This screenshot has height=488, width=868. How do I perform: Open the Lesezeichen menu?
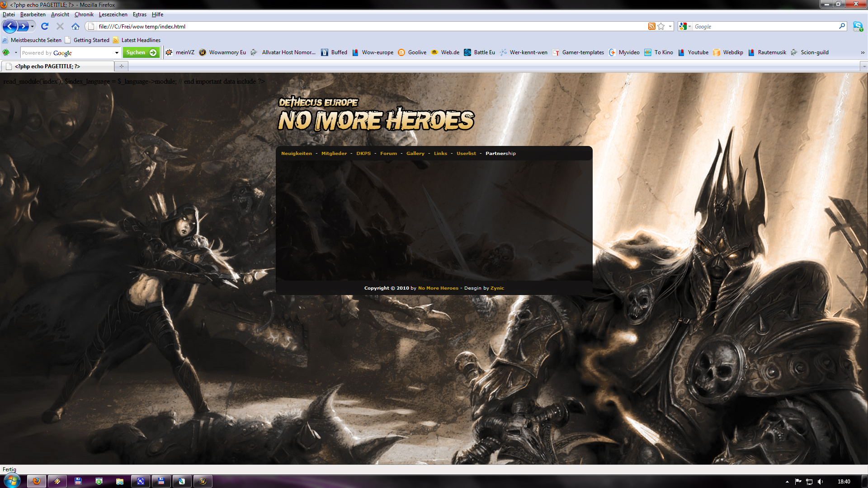113,14
